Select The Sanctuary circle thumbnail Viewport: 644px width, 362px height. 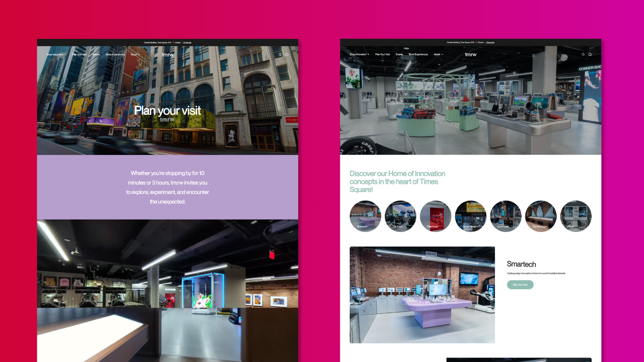coord(541,216)
